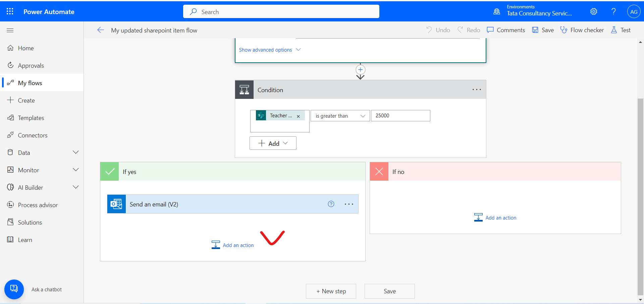This screenshot has width=644, height=304.
Task: Open Process advisor
Action: [38, 205]
